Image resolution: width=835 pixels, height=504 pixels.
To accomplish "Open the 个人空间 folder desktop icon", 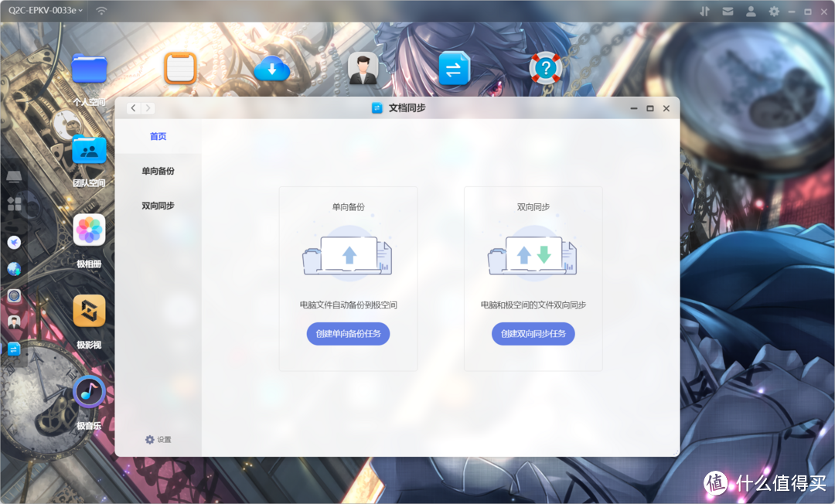I will [x=89, y=70].
